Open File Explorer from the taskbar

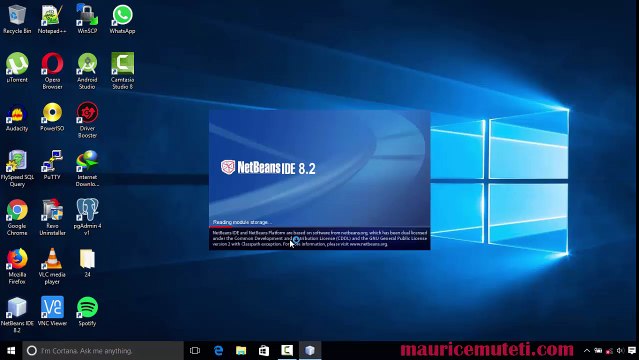pos(241,351)
